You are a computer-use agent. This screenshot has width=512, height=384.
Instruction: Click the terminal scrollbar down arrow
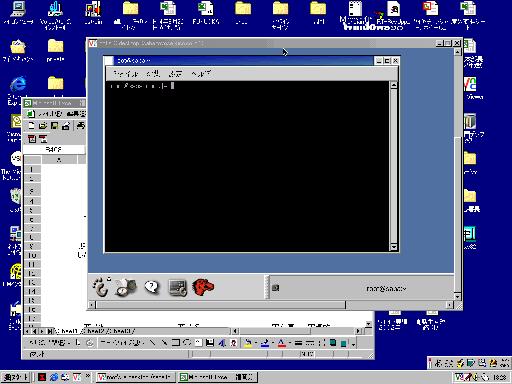(394, 247)
